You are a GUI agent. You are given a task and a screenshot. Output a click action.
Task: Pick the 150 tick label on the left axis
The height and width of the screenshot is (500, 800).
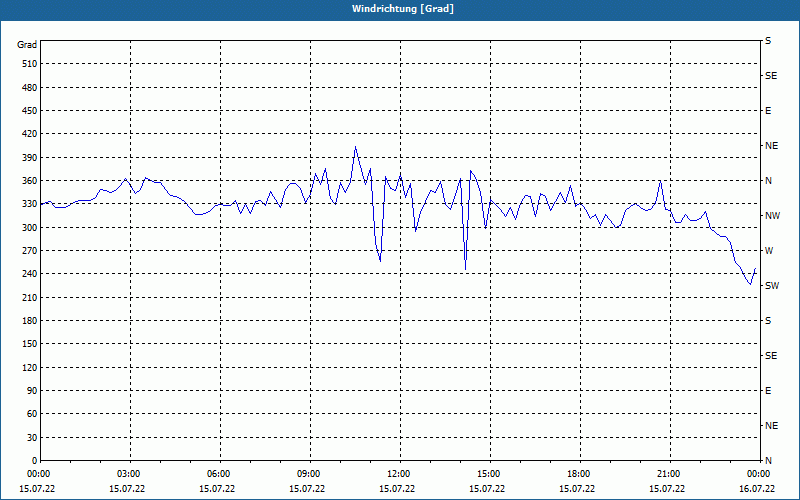30,344
